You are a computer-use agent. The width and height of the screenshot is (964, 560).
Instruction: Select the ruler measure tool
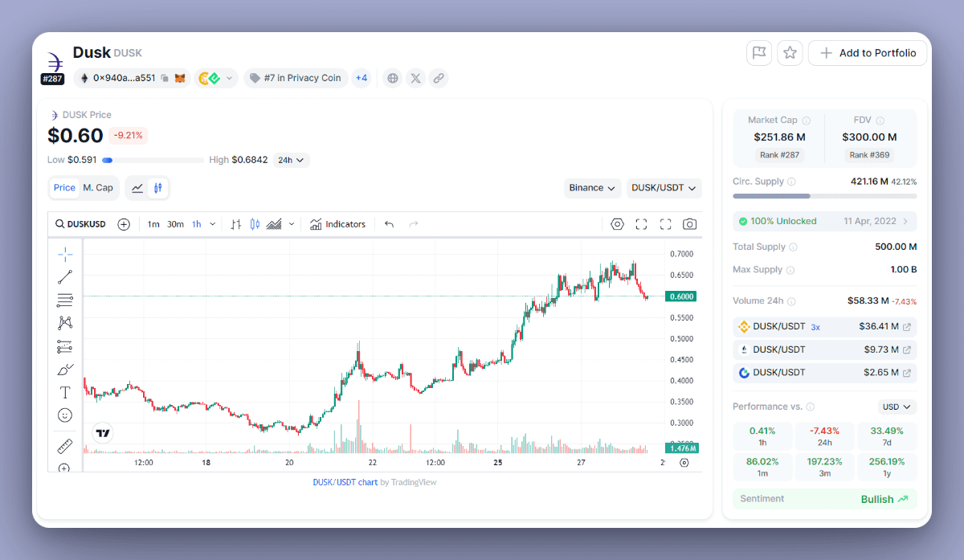tap(65, 445)
